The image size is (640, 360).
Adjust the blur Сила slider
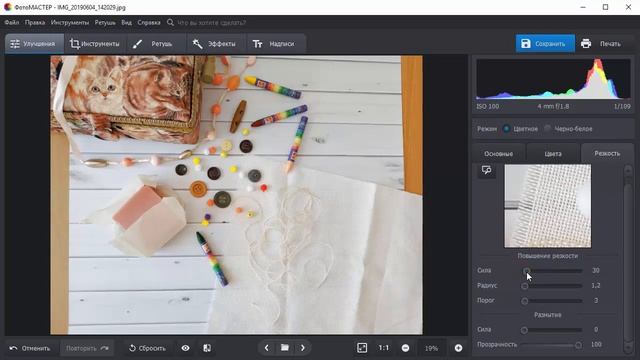(553, 329)
